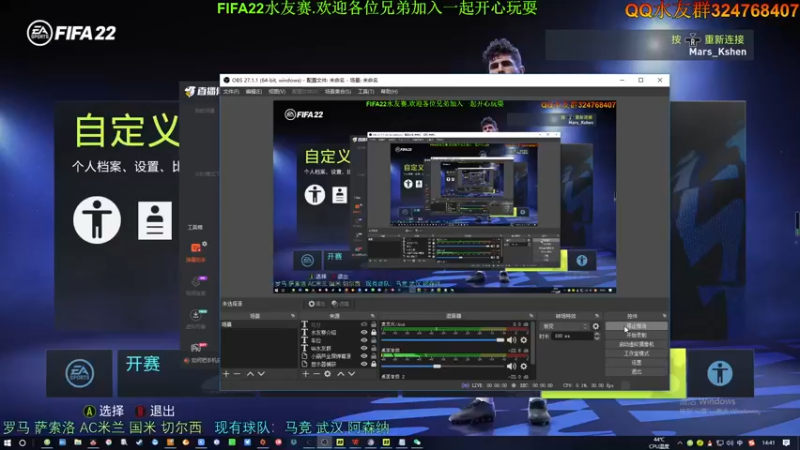Click the blue accessibility tile at FIFA bottom right
Screen dimensions: 800x450
point(720,373)
